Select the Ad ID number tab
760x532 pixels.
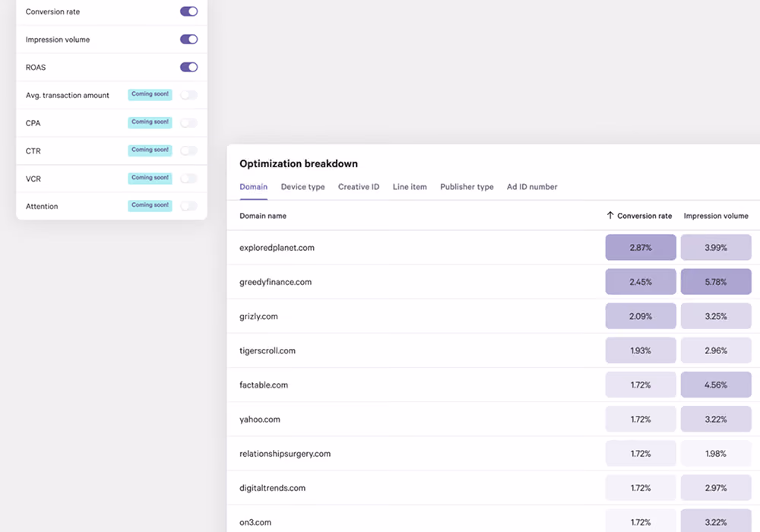532,186
